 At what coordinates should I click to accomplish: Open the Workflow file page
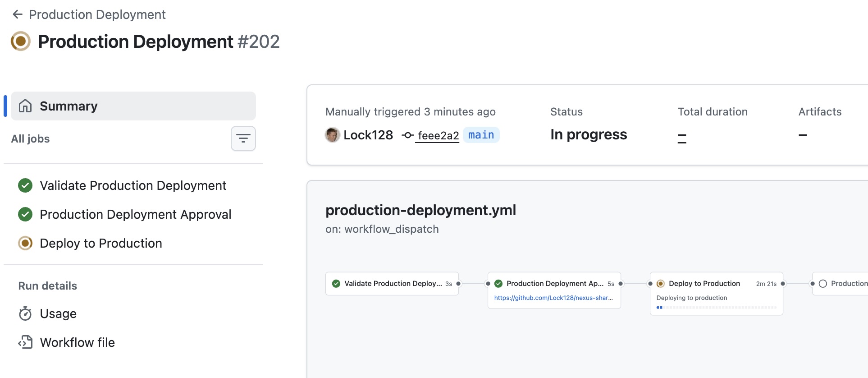click(x=77, y=342)
